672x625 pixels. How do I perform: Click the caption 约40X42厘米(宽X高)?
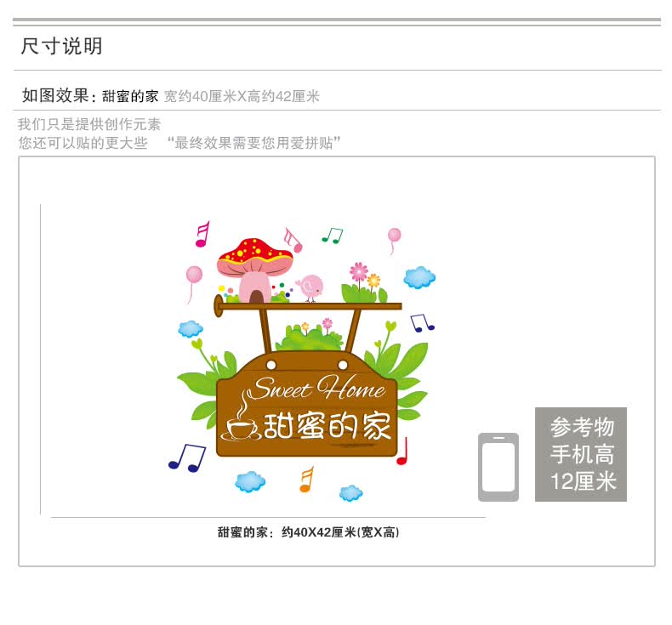pos(340,532)
